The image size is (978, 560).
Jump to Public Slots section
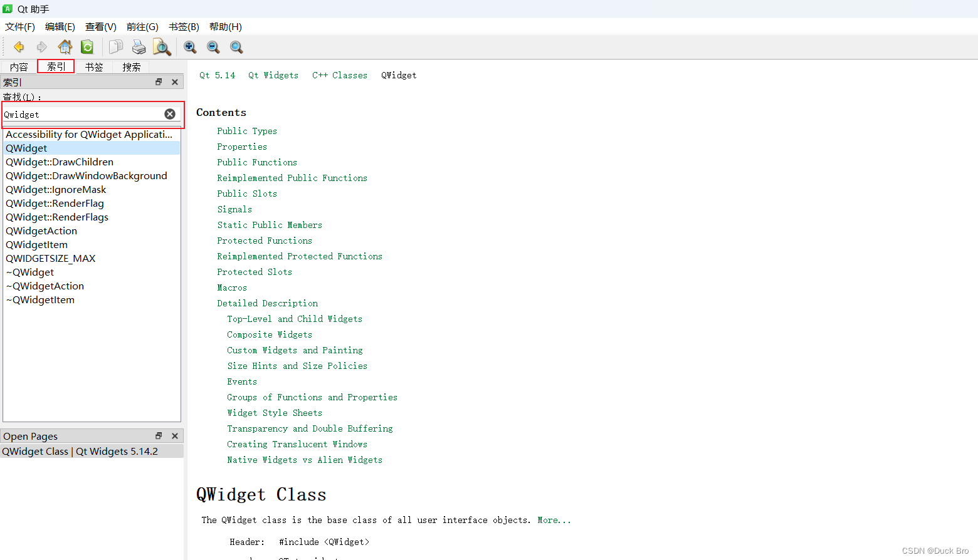[x=247, y=194]
